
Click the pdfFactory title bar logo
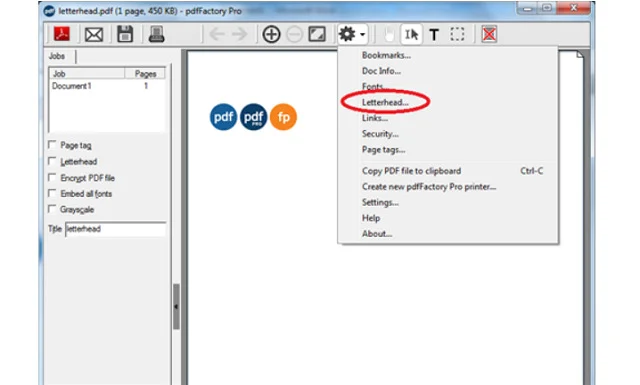[49, 11]
